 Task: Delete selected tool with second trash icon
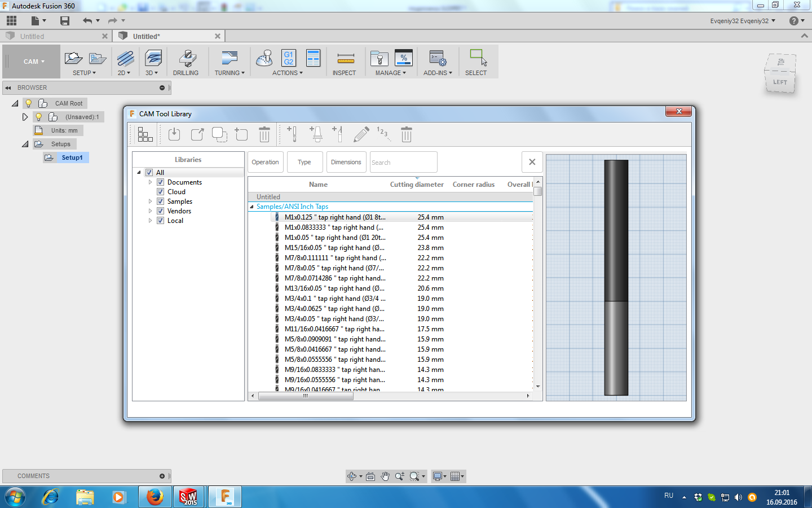407,134
